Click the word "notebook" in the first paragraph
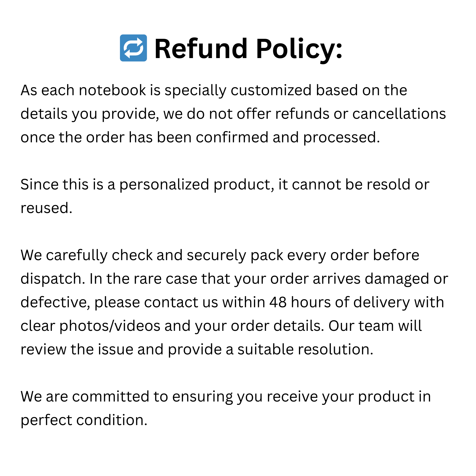This screenshot has width=476, height=476. [x=112, y=90]
